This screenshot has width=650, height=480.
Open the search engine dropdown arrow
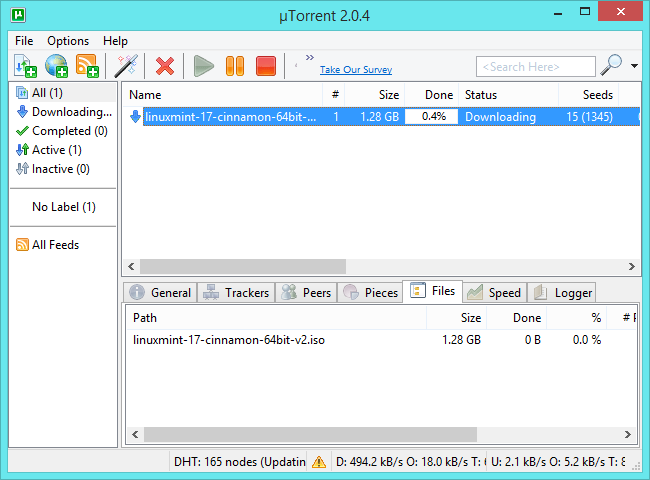pos(635,67)
